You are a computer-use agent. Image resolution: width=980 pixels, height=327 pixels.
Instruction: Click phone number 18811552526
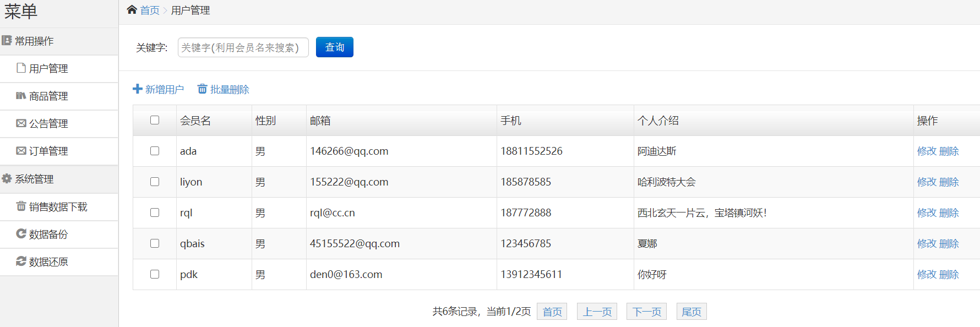pyautogui.click(x=531, y=151)
